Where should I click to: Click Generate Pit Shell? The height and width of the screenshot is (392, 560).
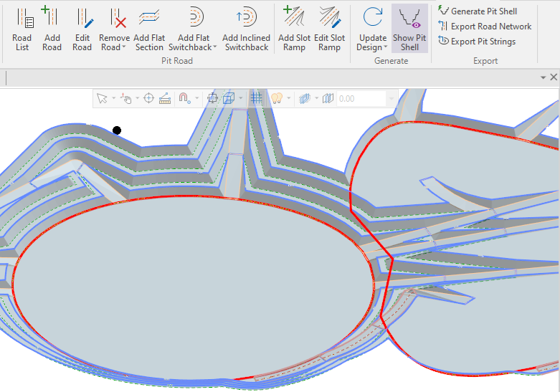click(x=477, y=11)
